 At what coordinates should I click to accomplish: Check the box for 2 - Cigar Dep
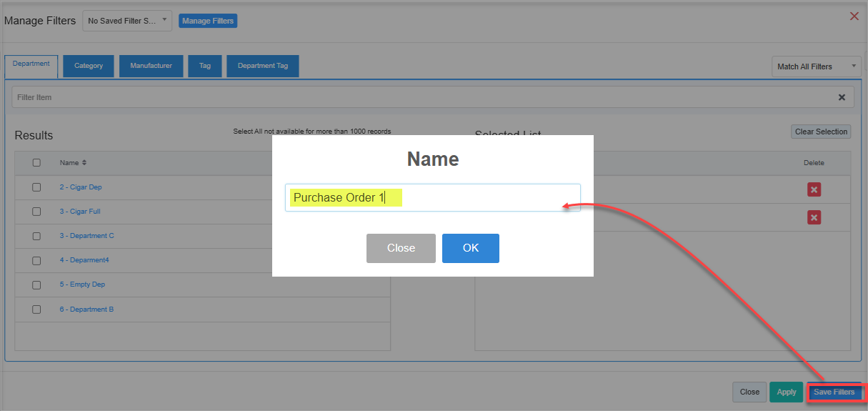click(x=36, y=187)
